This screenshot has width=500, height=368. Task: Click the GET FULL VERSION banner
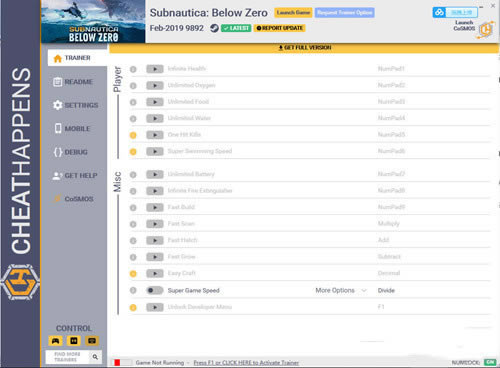click(304, 48)
